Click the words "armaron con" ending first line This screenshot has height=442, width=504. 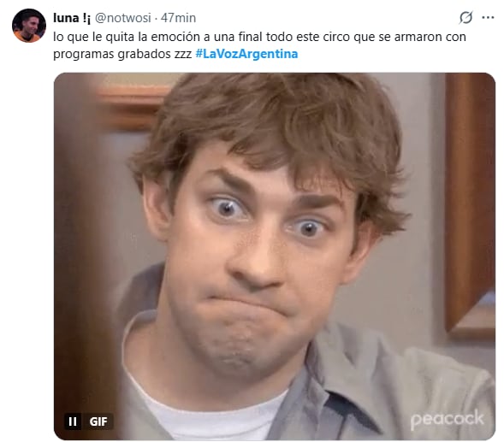[x=430, y=37]
